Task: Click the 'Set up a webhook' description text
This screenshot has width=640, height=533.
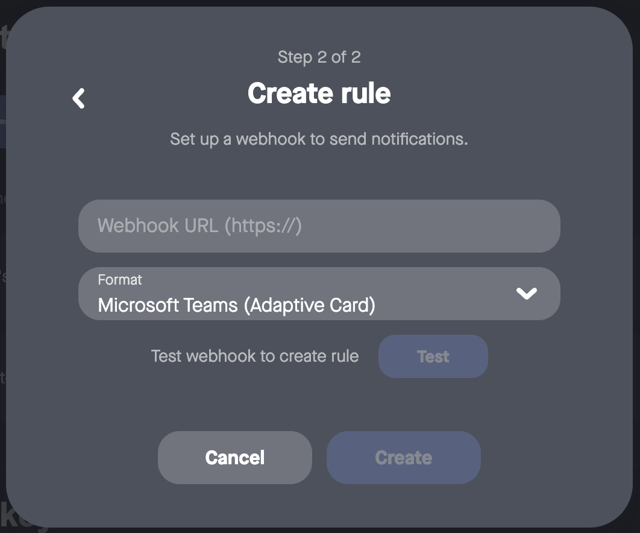Action: pos(319,139)
